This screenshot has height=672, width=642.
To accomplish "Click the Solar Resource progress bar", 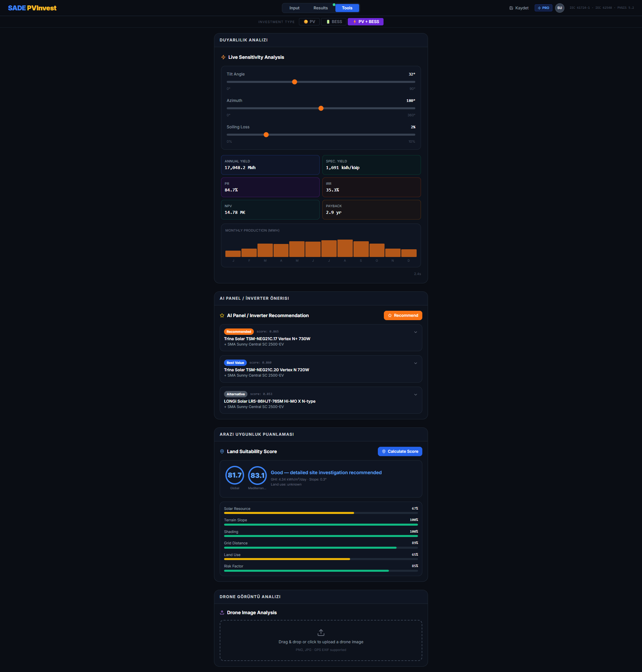I will click(321, 513).
